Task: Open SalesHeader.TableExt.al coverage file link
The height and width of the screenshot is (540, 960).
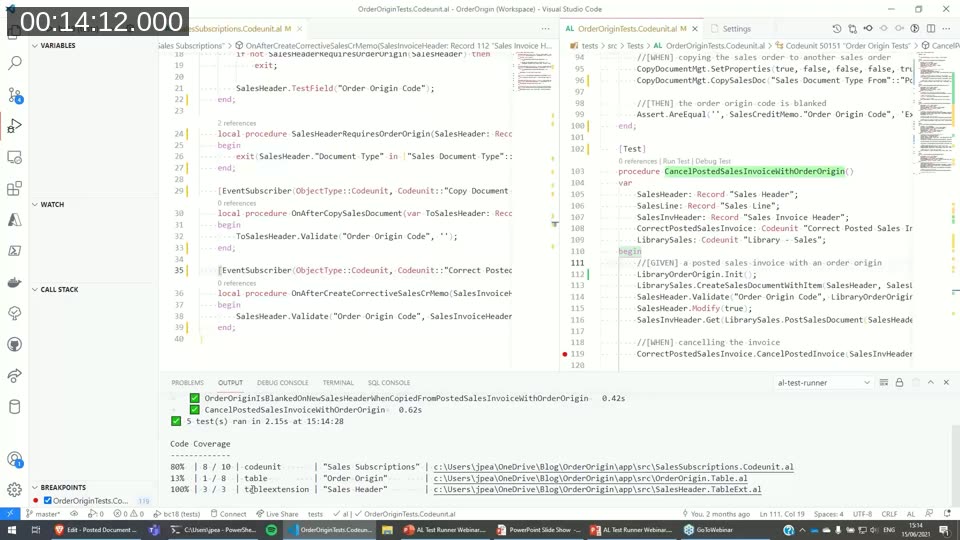Action: click(x=597, y=489)
